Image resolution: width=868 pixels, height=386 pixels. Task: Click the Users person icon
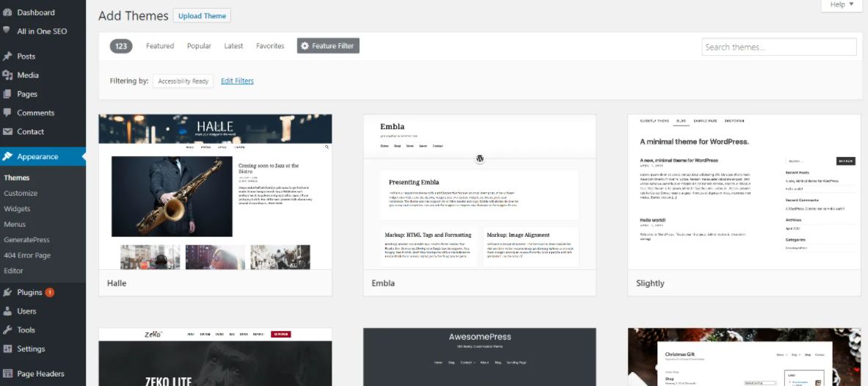[7, 311]
